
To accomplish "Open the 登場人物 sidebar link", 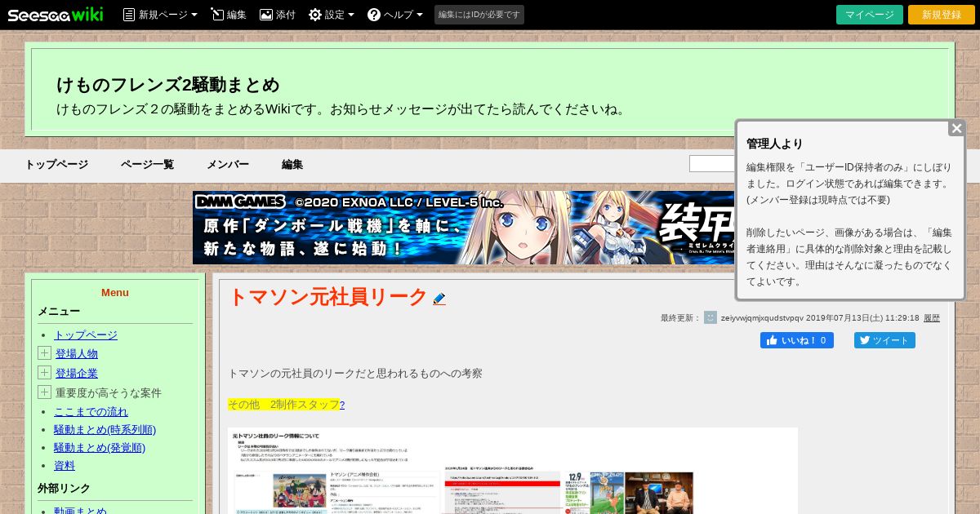I will click(x=77, y=353).
